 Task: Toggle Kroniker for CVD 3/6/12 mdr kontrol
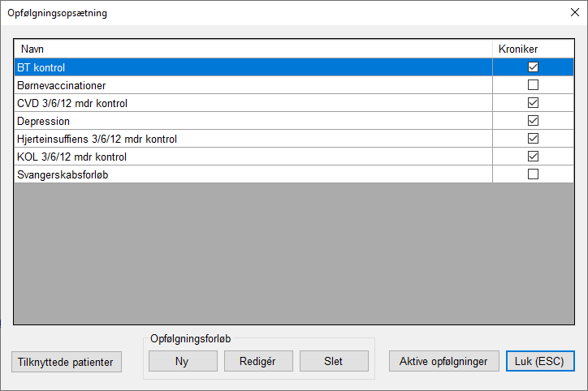click(x=533, y=103)
